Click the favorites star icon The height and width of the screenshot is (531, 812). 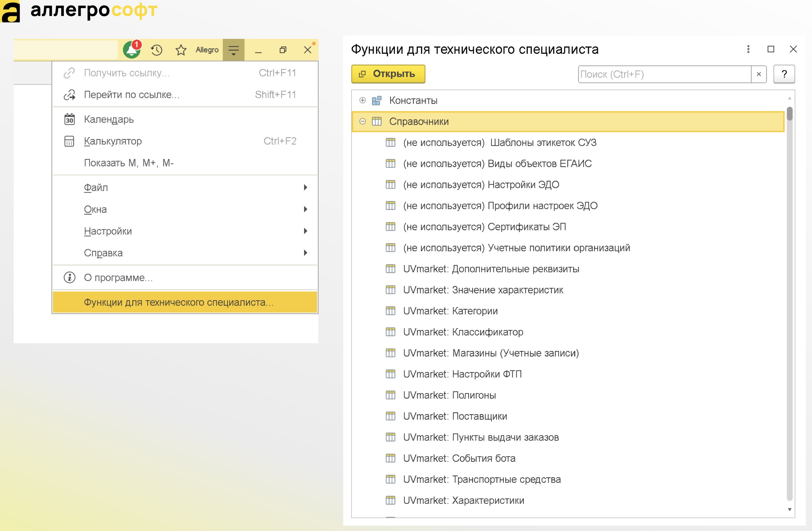click(181, 50)
